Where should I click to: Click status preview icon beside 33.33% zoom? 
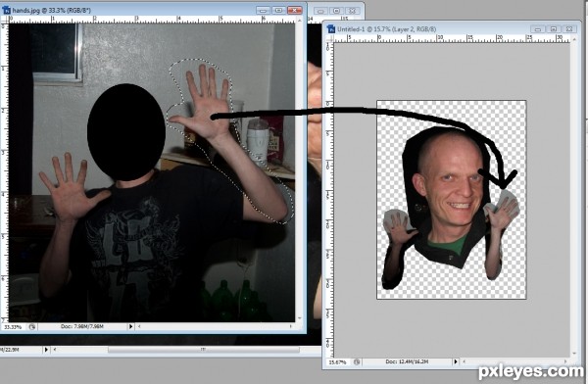click(32, 327)
